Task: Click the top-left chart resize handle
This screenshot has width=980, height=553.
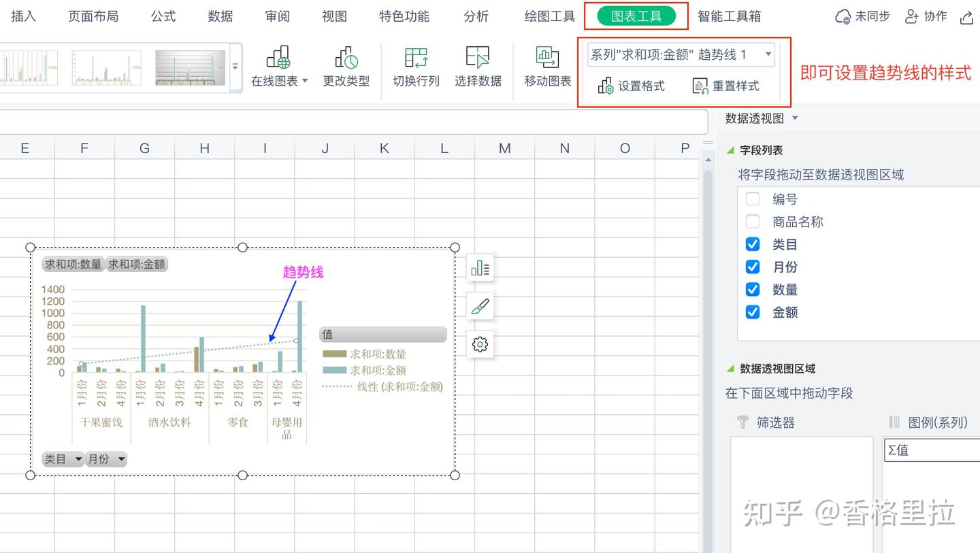Action: 30,248
